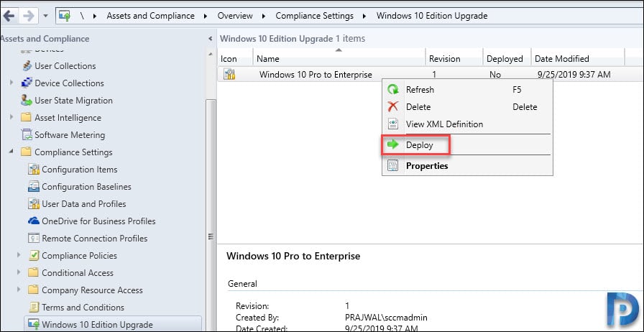Click the Configuration Baselines icon
The height and width of the screenshot is (332, 644).
pos(33,187)
